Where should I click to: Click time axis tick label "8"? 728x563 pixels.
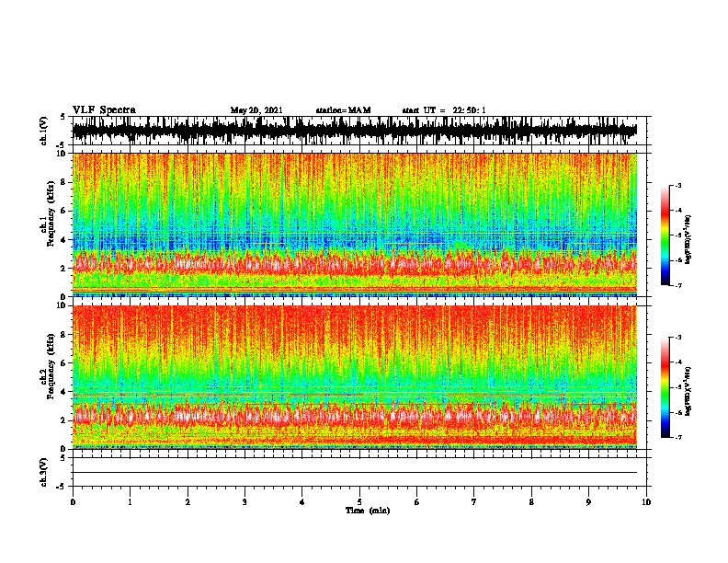[x=531, y=502]
